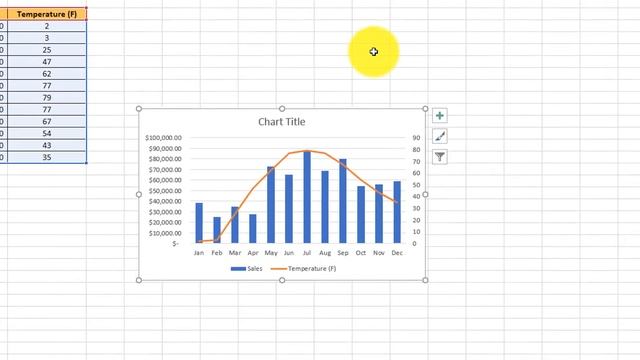Open the Chart Styles paintbrush button
This screenshot has width=640, height=360.
point(440,136)
